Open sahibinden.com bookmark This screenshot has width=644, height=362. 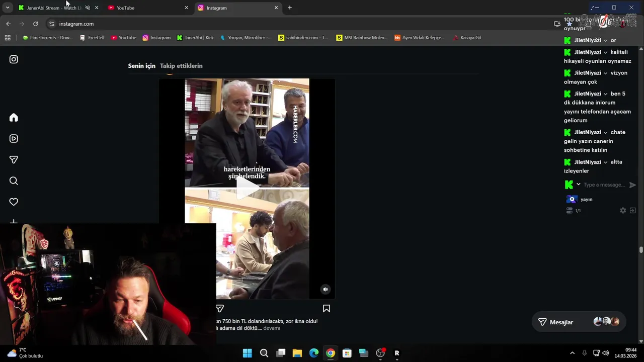click(x=303, y=38)
